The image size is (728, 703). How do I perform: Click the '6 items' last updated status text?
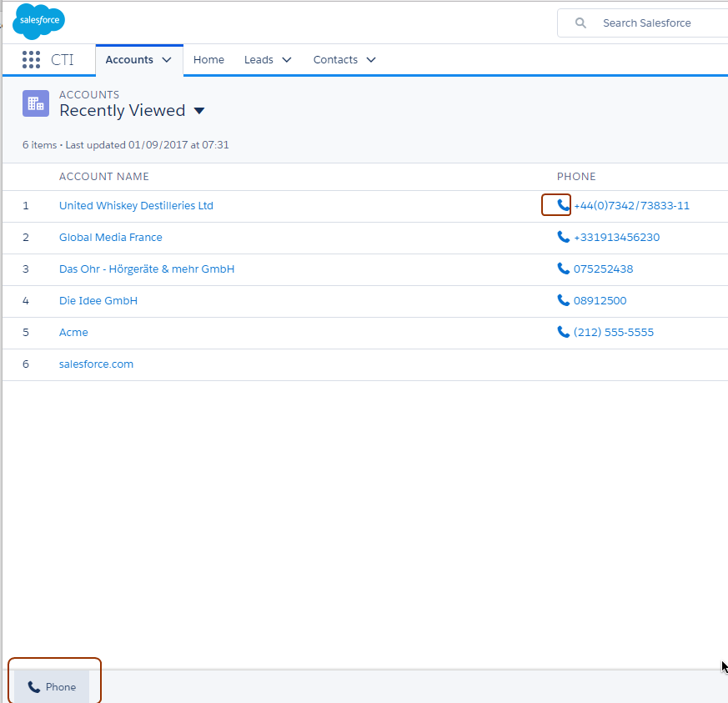pyautogui.click(x=125, y=145)
